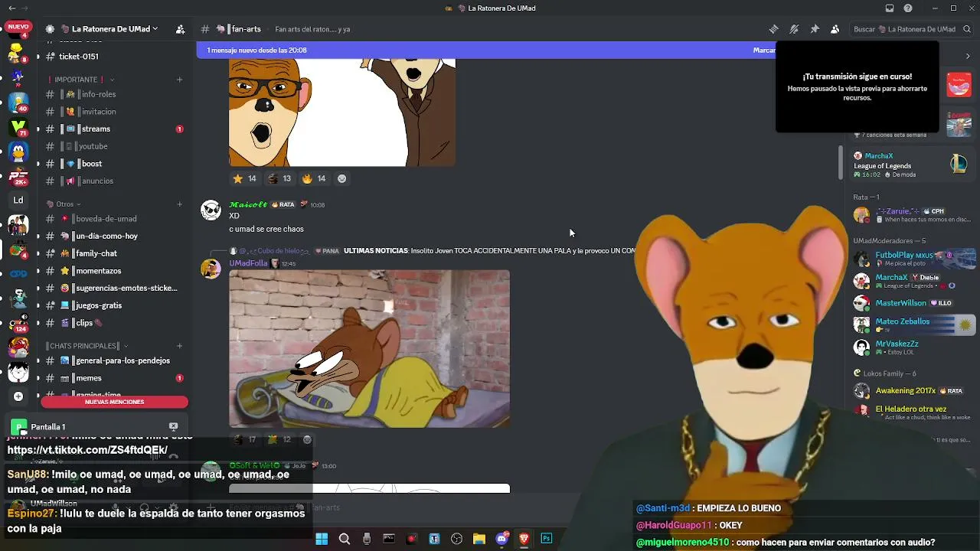Open Maicoft's user profile name
980x551 pixels.
tap(248, 204)
